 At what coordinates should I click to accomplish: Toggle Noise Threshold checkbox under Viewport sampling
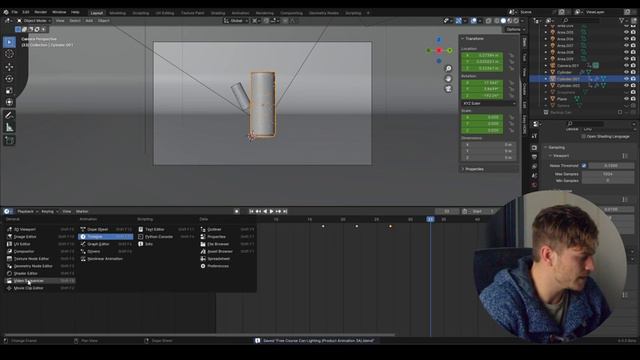pos(584,166)
